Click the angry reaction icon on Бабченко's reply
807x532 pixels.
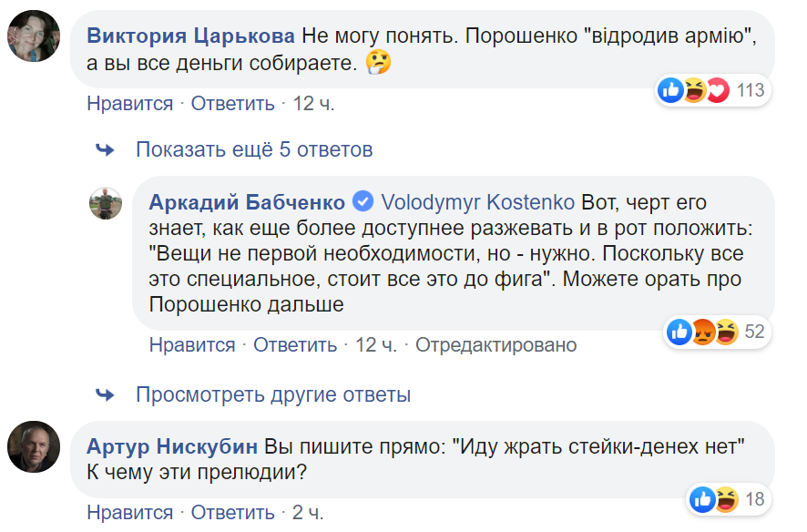point(702,332)
